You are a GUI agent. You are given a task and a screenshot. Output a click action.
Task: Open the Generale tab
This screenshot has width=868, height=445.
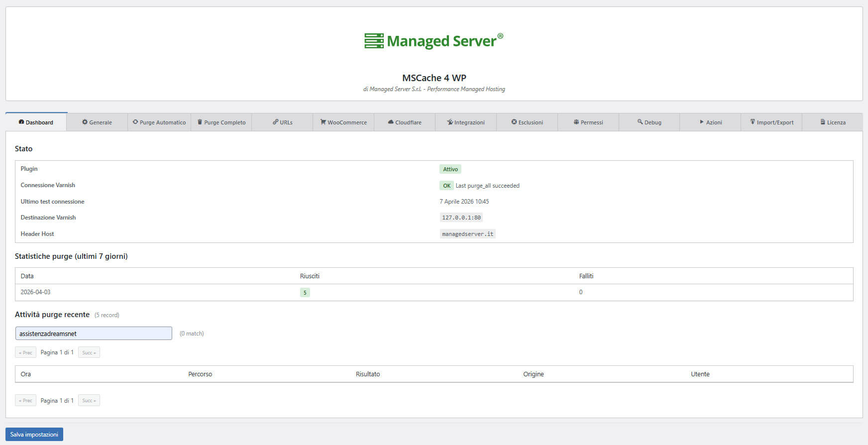(x=97, y=122)
